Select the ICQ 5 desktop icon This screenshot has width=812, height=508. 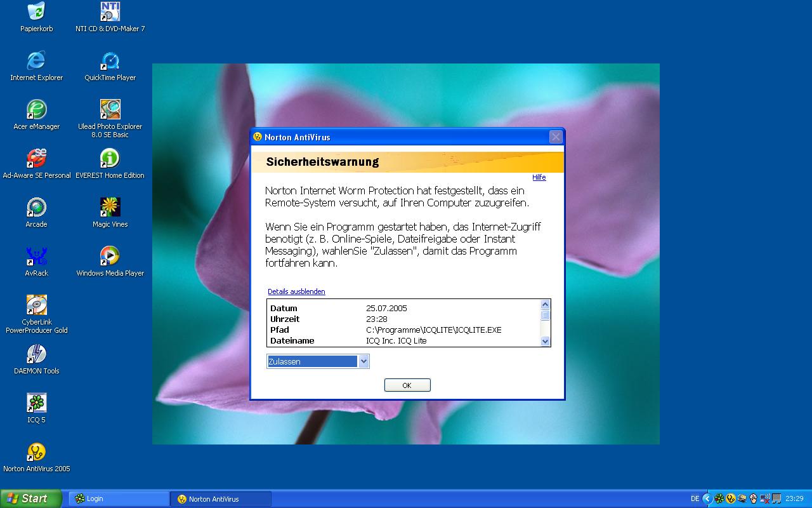(36, 403)
